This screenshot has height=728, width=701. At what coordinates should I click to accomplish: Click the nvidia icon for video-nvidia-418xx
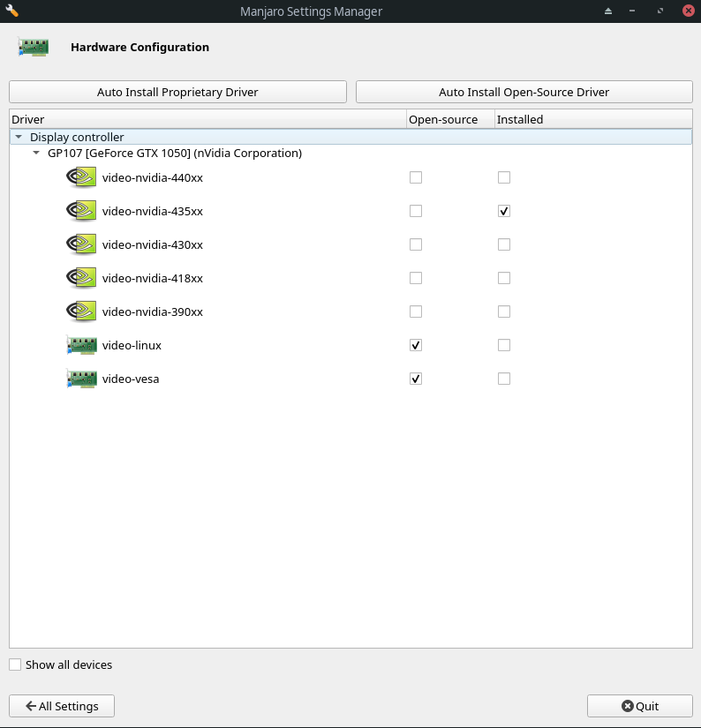click(81, 278)
